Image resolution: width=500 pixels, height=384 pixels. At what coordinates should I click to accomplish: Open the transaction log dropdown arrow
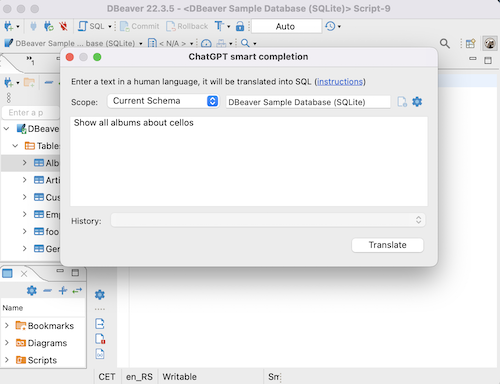[339, 26]
